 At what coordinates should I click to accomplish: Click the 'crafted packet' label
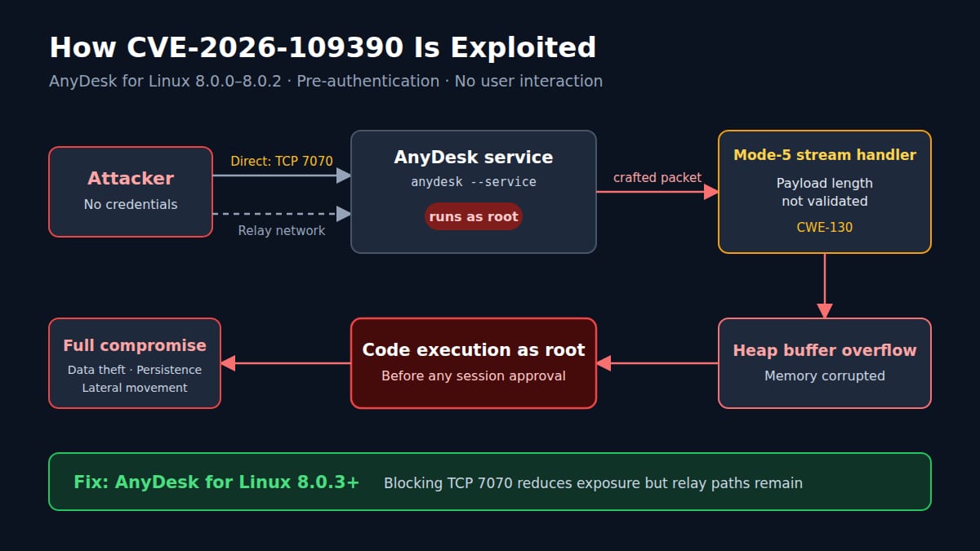tap(657, 177)
